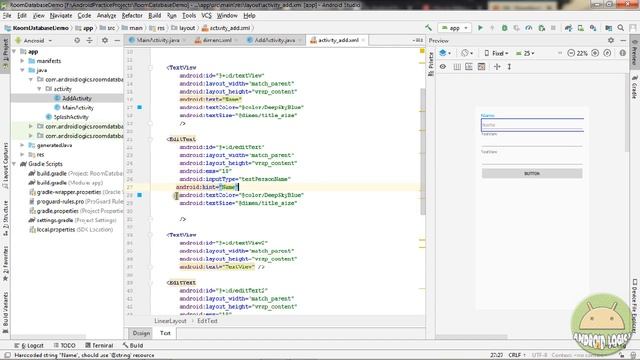Expand the manifests folder
Viewport: 640px width, 360px height.
click(22, 61)
